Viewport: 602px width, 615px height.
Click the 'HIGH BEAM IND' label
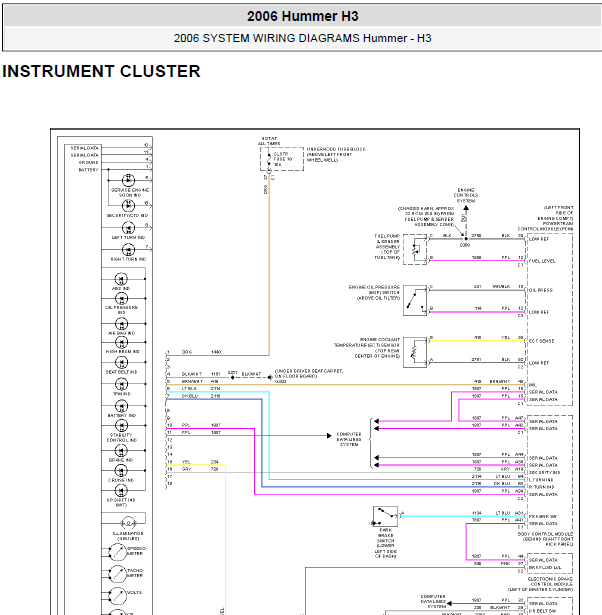click(122, 352)
